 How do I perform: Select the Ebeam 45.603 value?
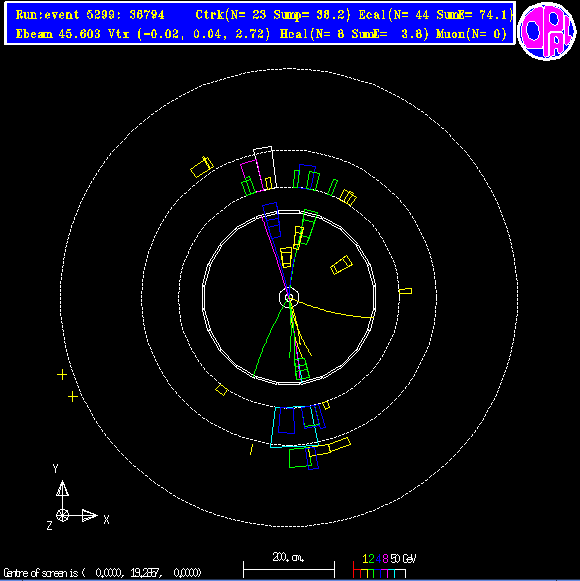coord(58,34)
